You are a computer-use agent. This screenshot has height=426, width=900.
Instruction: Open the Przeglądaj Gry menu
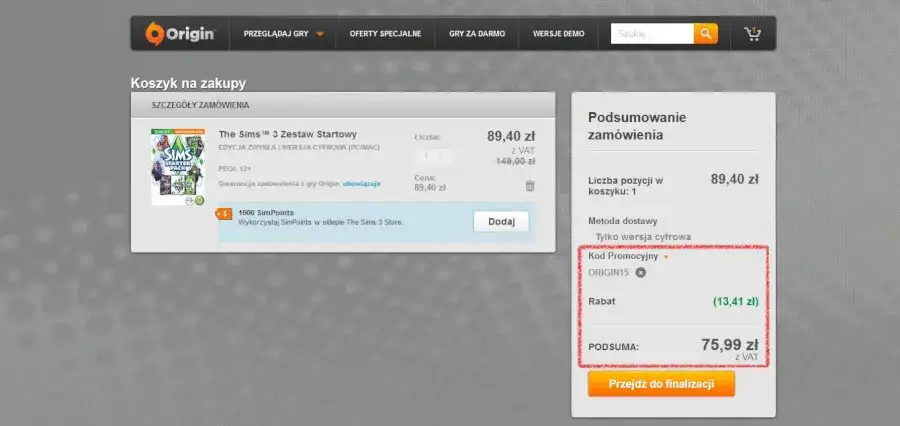point(276,34)
